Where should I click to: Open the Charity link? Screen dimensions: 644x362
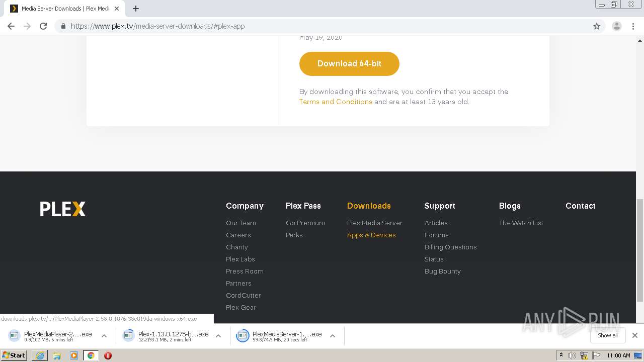[237, 247]
